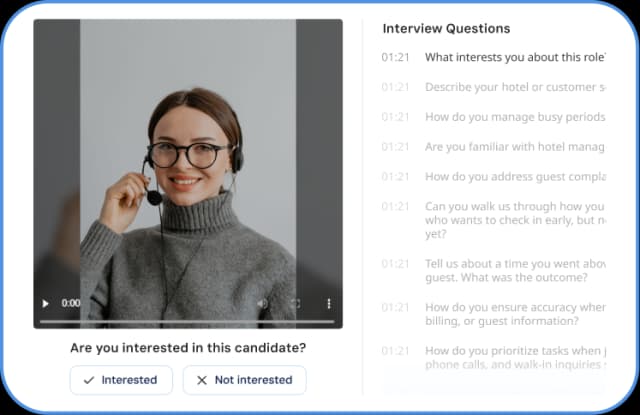Select "How do you prioritize tasks" question
640x415 pixels.
(x=493, y=357)
